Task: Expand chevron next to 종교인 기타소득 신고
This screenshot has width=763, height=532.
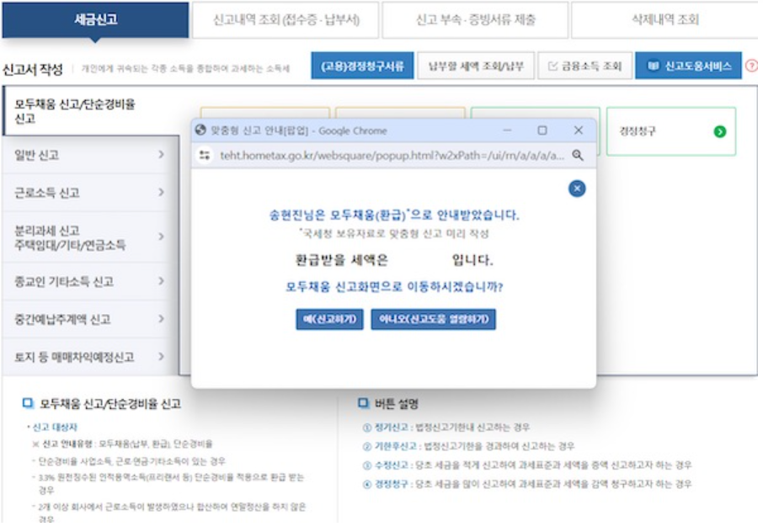Action: click(161, 281)
